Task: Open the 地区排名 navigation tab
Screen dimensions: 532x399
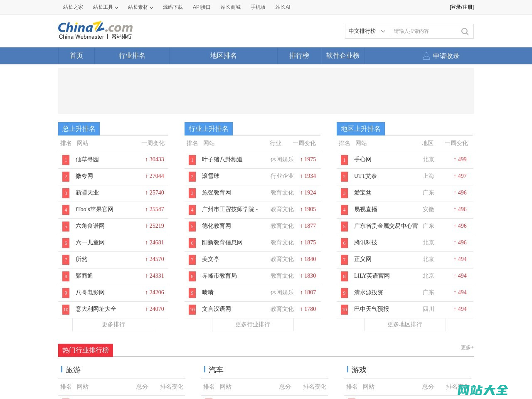Action: 224,56
